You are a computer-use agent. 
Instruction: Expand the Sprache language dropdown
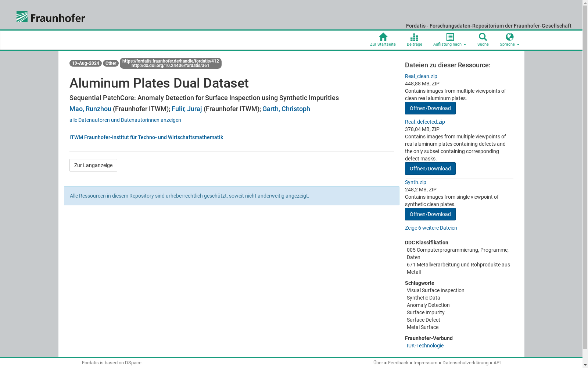click(509, 39)
